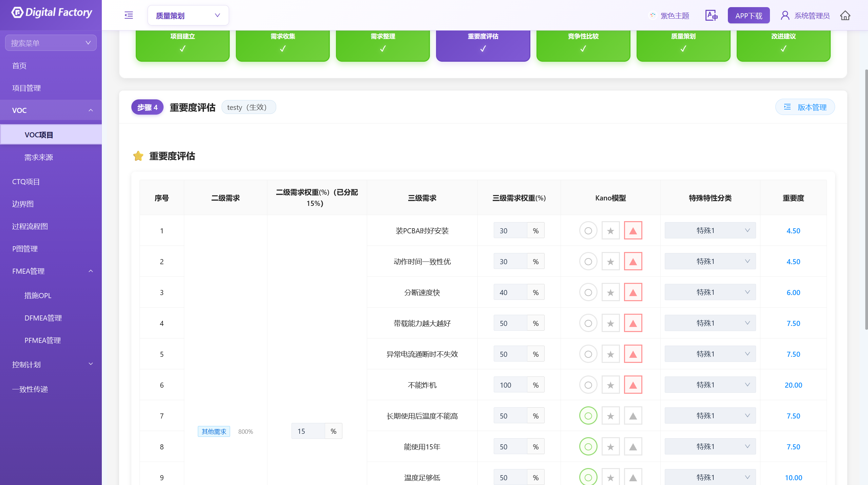Open 特殊特性分类 dropdown for 分断速度快
The width and height of the screenshot is (868, 485).
click(x=710, y=292)
